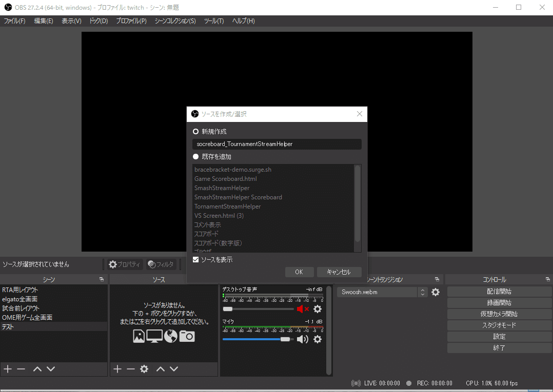Open source properties gear in Sources toolbar
This screenshot has height=392, width=553.
click(x=144, y=369)
